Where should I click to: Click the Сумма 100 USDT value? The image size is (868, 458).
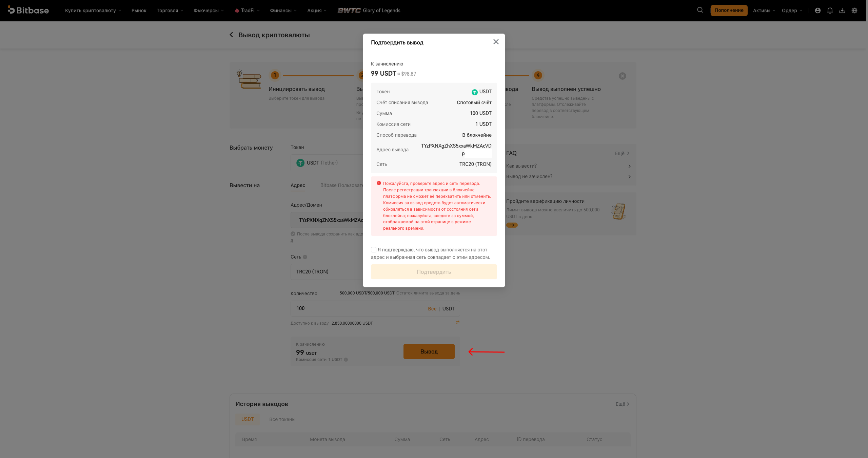[x=480, y=113]
